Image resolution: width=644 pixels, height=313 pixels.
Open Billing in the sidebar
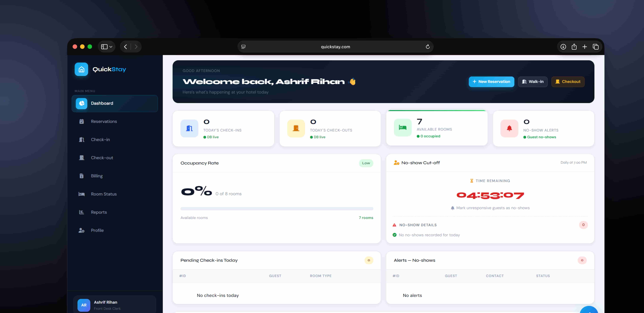pyautogui.click(x=115, y=176)
